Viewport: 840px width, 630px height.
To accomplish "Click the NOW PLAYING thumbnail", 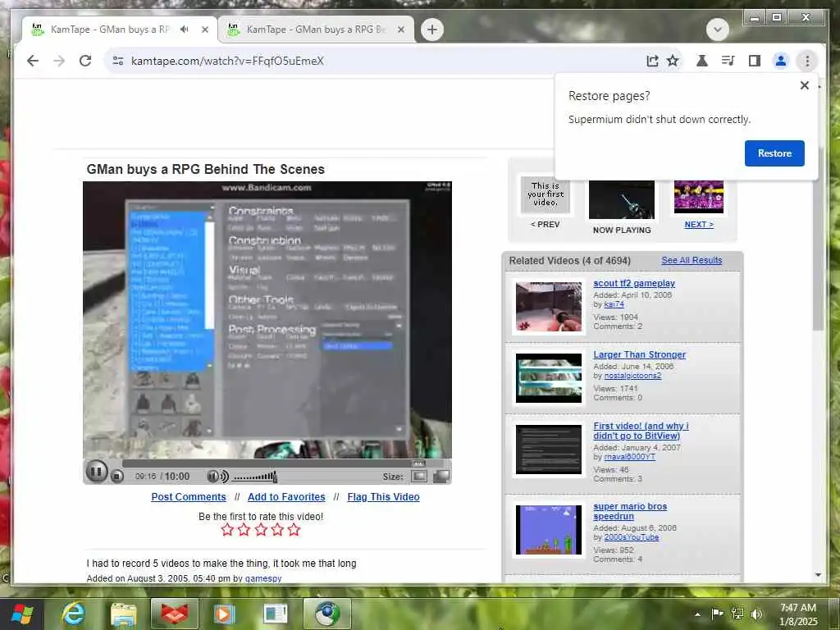I will [622, 200].
